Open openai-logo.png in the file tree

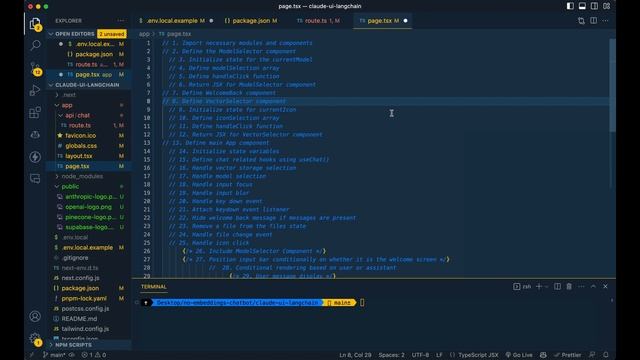[x=88, y=207]
